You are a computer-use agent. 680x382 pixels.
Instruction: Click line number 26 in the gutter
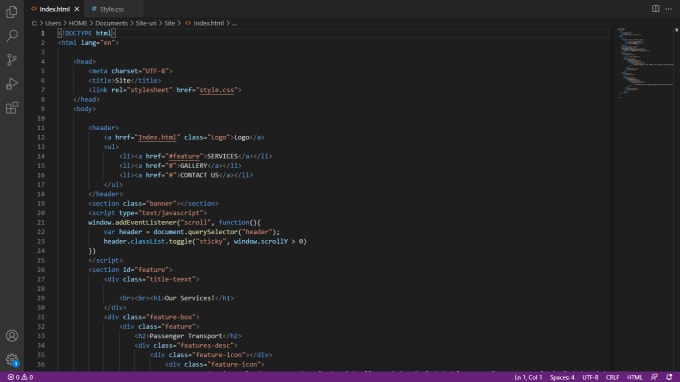click(x=41, y=269)
